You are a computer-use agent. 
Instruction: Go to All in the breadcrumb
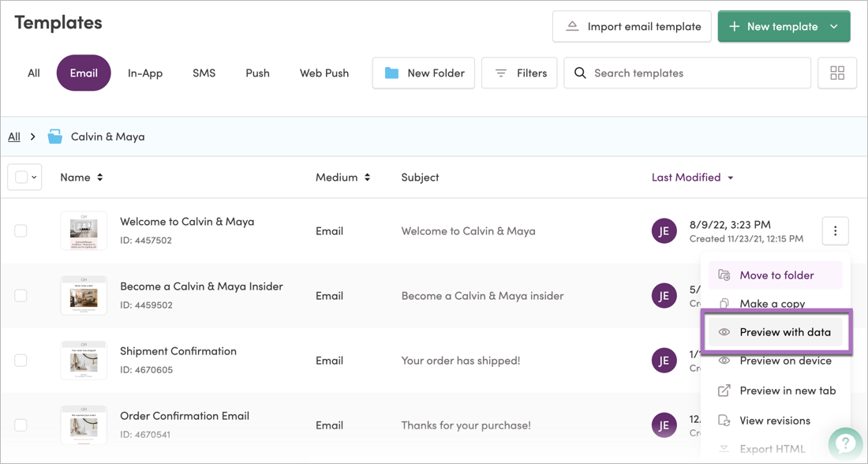pyautogui.click(x=14, y=137)
